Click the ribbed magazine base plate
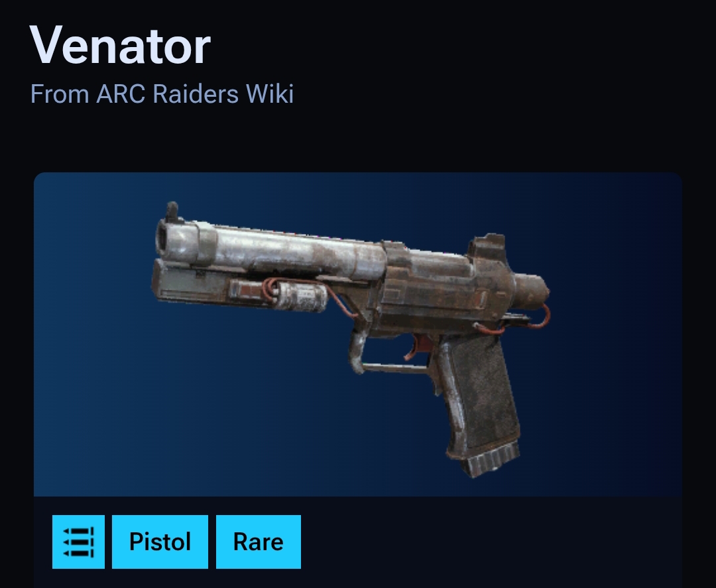Image resolution: width=716 pixels, height=588 pixels. click(492, 461)
